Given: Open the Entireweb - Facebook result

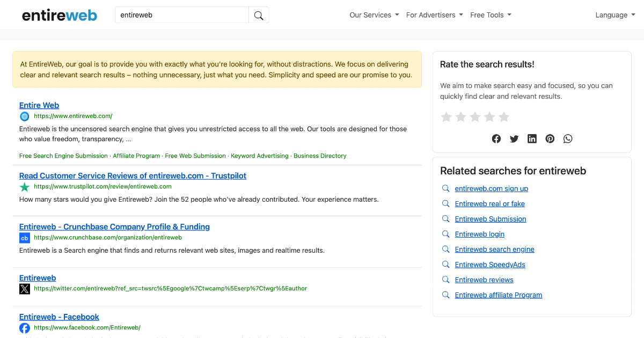Looking at the screenshot, I should coord(59,317).
